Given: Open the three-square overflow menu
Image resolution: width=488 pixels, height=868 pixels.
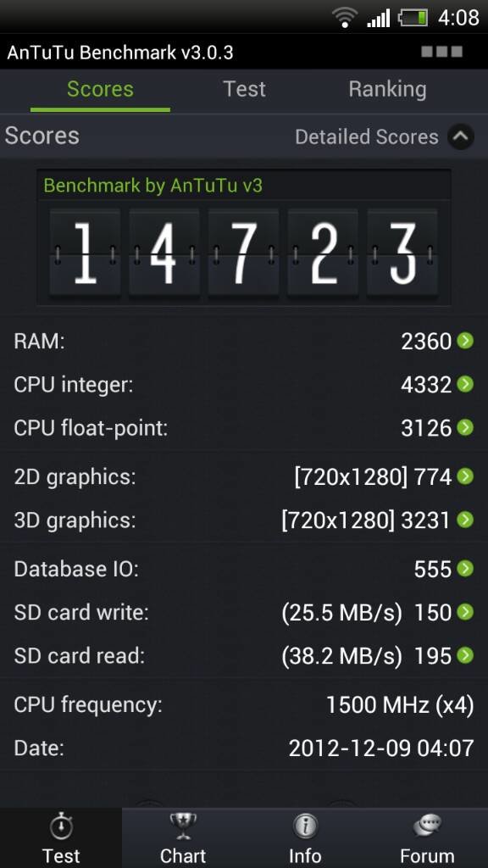Looking at the screenshot, I should [x=441, y=52].
